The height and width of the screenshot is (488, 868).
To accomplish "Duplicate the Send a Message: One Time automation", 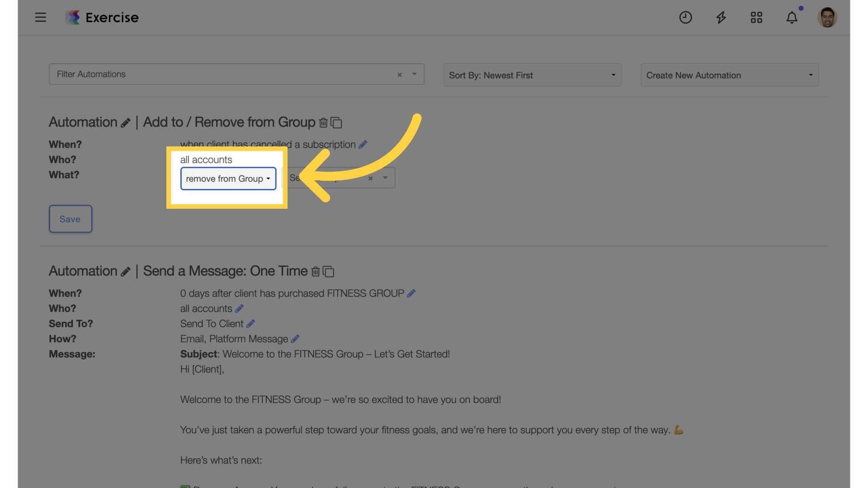I will (x=328, y=272).
